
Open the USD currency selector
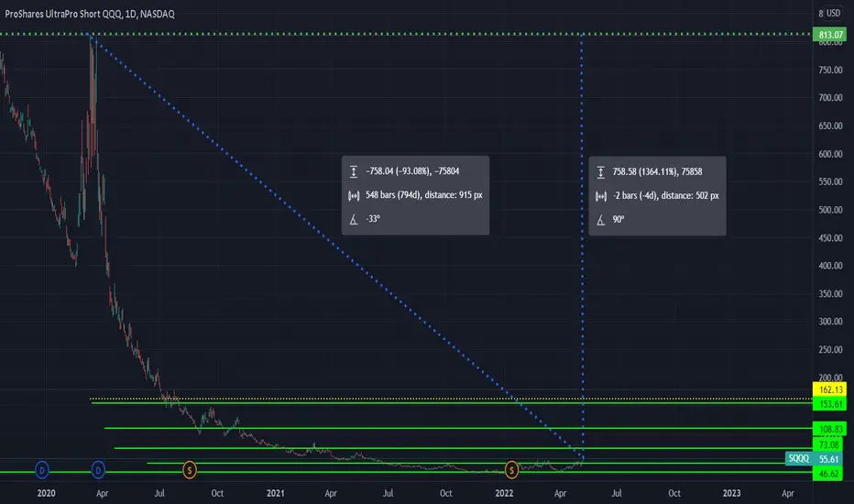[833, 13]
